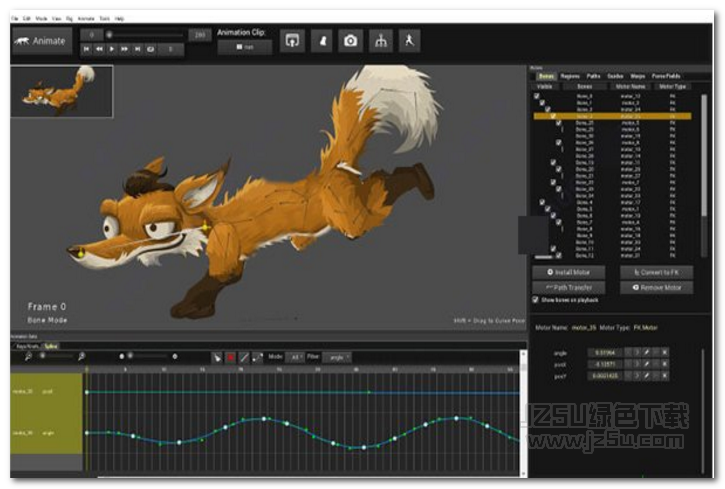Image resolution: width=725 pixels, height=489 pixels.
Task: Click the end frame input field
Action: pyautogui.click(x=200, y=35)
